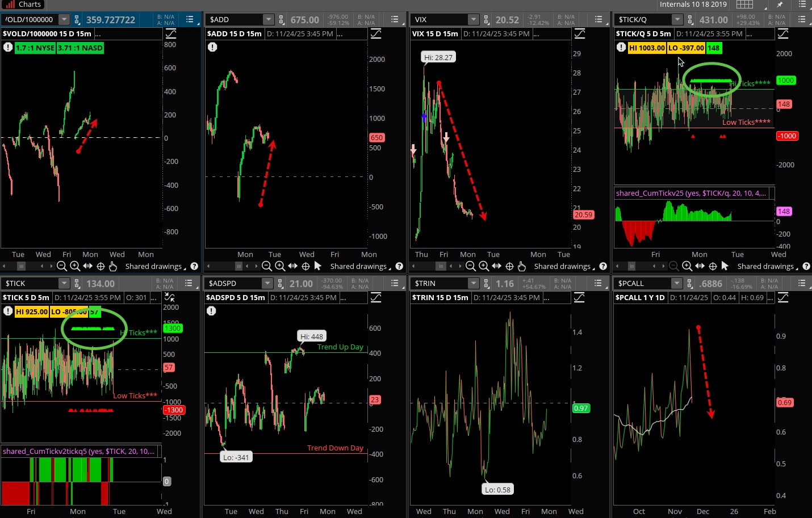Click the horizontal scrollbar thumb under $VOLD chart
The height and width of the screenshot is (518, 812).
tap(21, 266)
